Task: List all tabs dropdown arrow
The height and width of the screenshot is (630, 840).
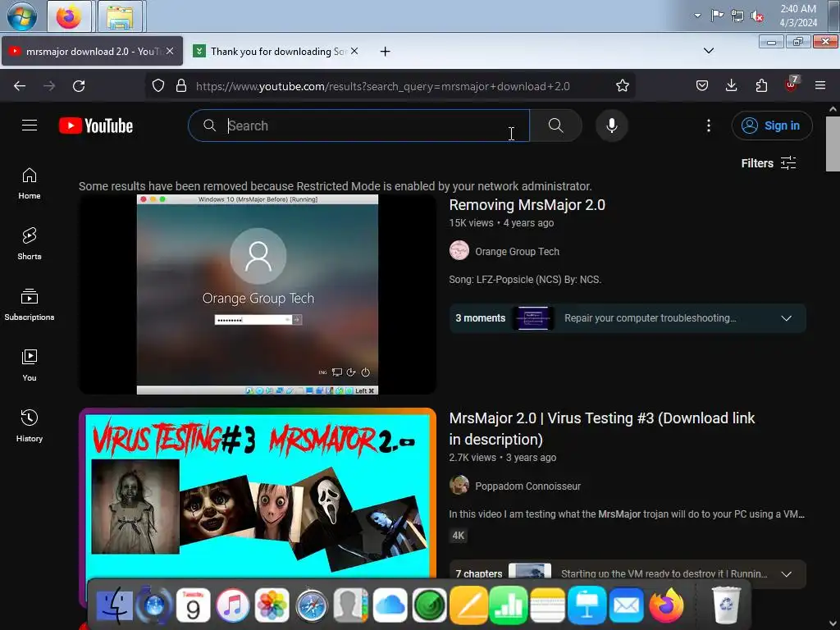Action: pyautogui.click(x=708, y=51)
